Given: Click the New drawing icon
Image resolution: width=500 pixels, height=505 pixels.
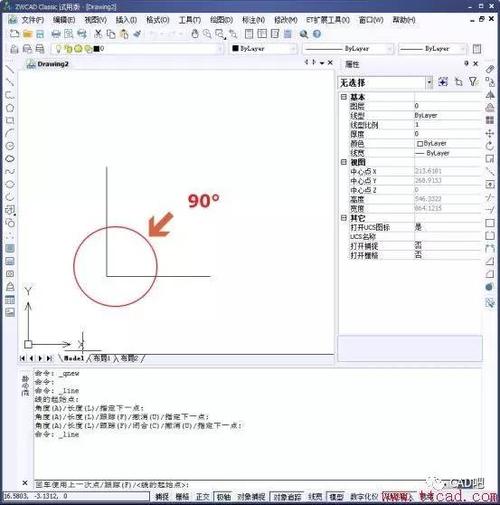Looking at the screenshot, I should pos(14,34).
